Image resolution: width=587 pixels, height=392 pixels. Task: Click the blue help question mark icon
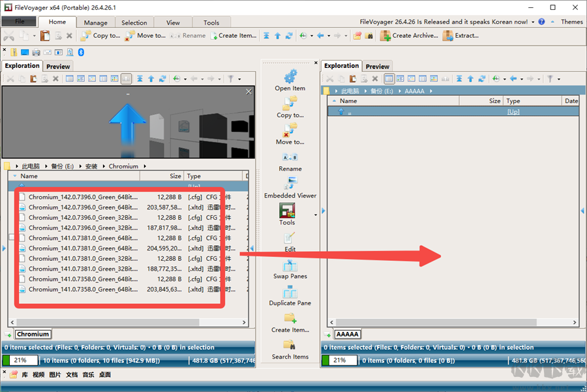[541, 22]
